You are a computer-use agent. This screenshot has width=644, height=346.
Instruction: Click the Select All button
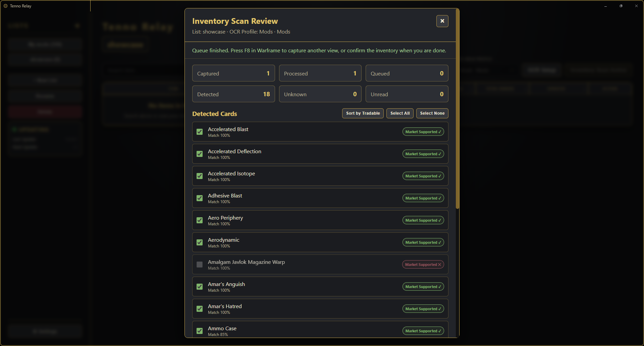click(400, 113)
